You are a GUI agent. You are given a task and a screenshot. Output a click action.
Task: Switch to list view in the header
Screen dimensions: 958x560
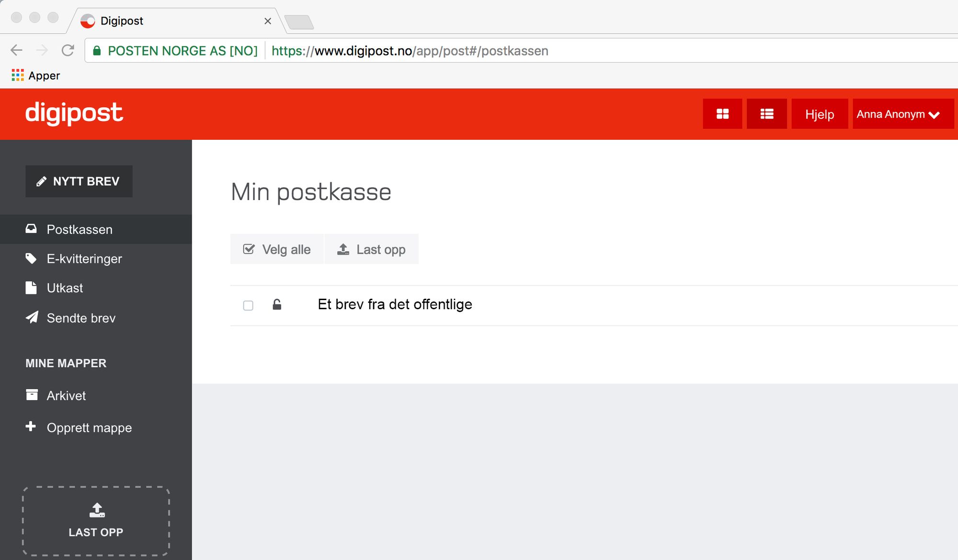(x=766, y=114)
